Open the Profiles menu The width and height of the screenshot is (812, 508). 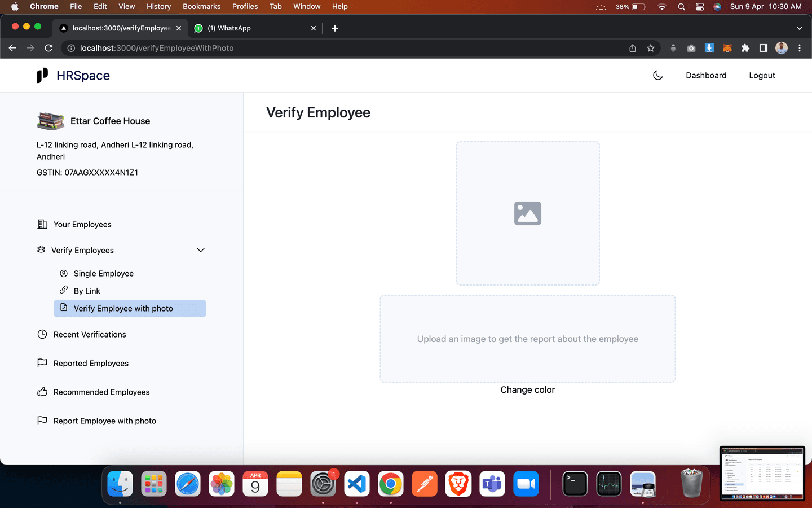point(245,6)
